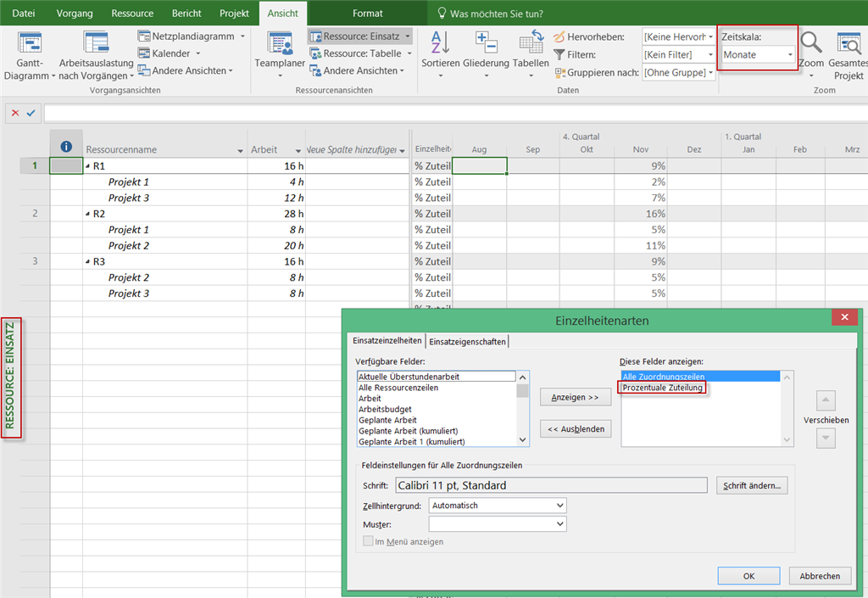
Task: Toggle the 'Im Menü anzeigen' checkbox
Action: (x=368, y=541)
